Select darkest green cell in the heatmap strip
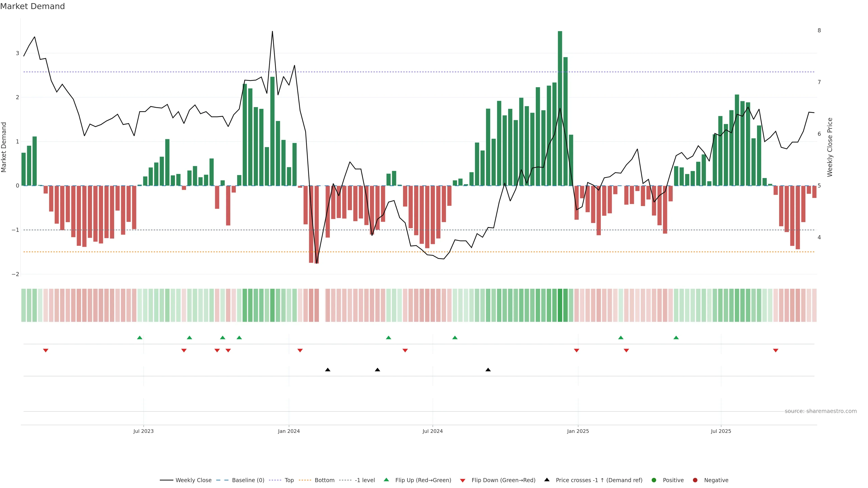 pyautogui.click(x=560, y=305)
